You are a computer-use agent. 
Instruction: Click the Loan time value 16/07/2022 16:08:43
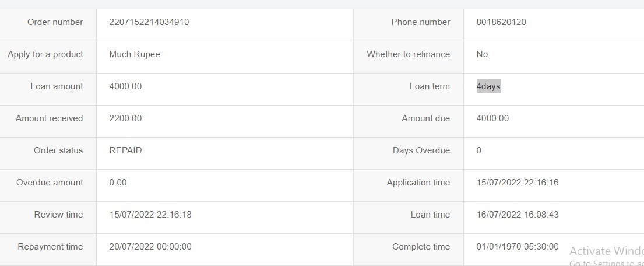point(518,215)
